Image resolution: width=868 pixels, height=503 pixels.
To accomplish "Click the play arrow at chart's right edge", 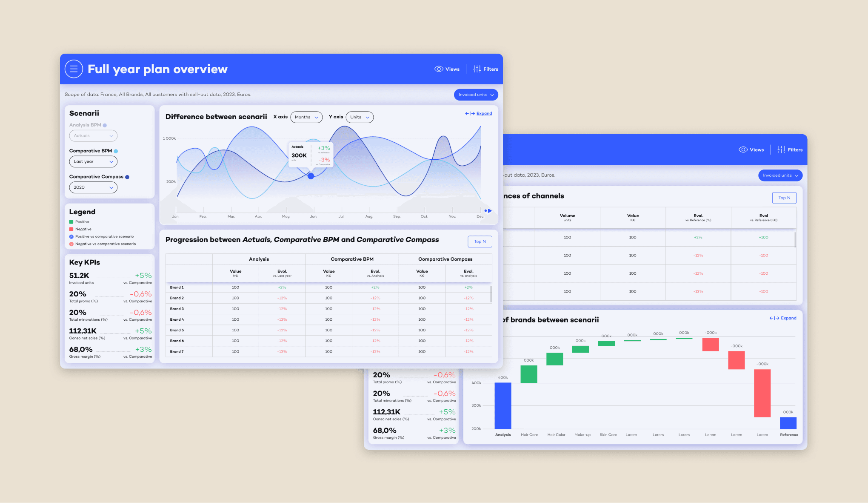I will click(490, 211).
